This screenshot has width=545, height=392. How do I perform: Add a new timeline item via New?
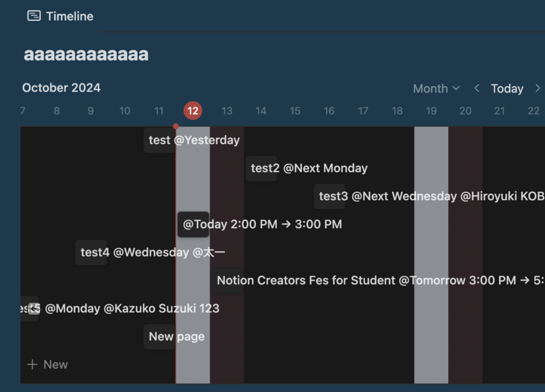55,364
